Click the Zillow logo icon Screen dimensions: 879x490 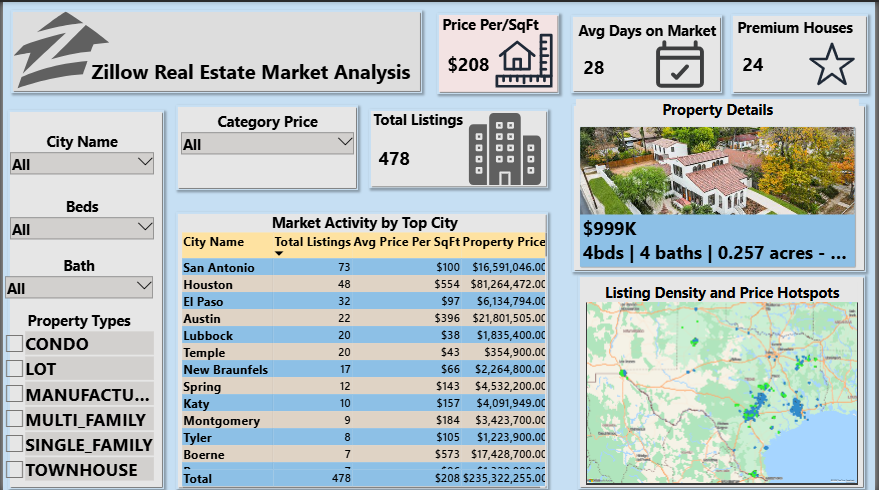click(61, 50)
